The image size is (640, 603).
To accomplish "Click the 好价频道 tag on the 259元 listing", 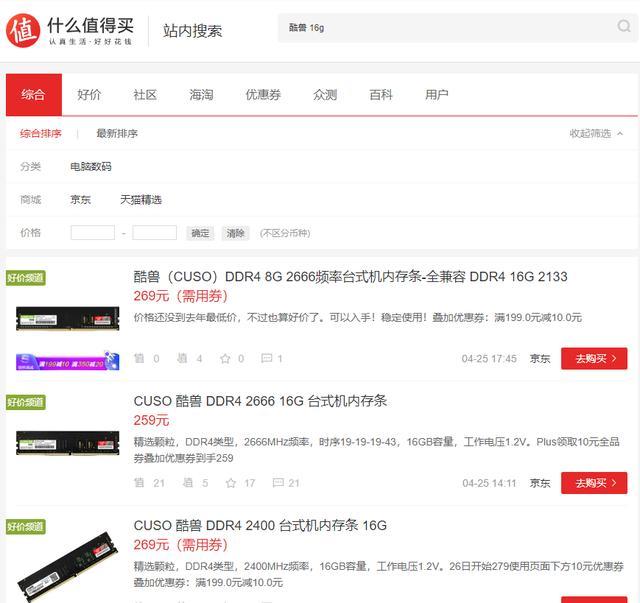I will [26, 403].
